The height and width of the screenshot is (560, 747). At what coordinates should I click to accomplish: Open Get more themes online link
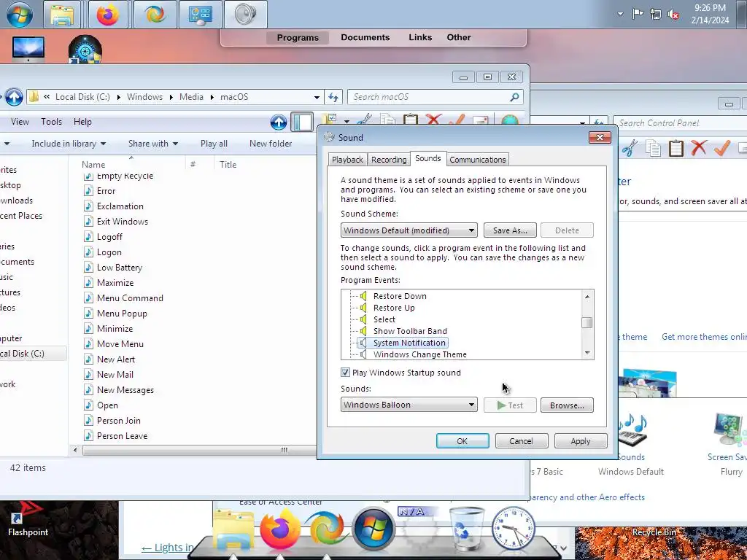[x=704, y=337]
